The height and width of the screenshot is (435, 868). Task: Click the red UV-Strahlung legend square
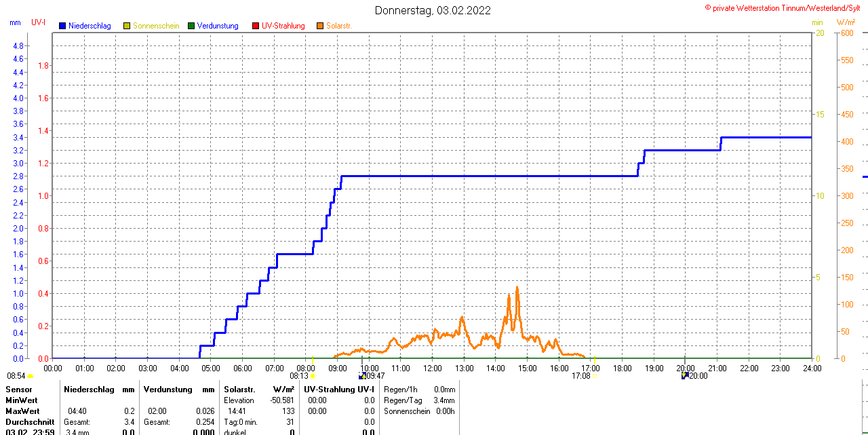point(256,26)
